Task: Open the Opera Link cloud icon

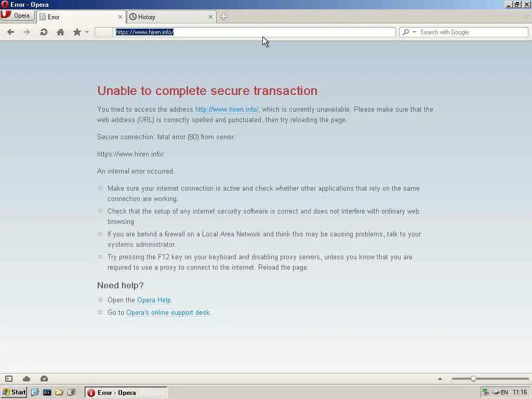Action: (x=26, y=379)
